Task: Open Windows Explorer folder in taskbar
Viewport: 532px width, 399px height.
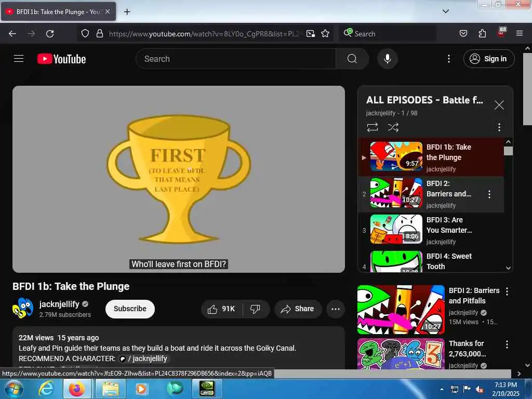Action: 111,389
